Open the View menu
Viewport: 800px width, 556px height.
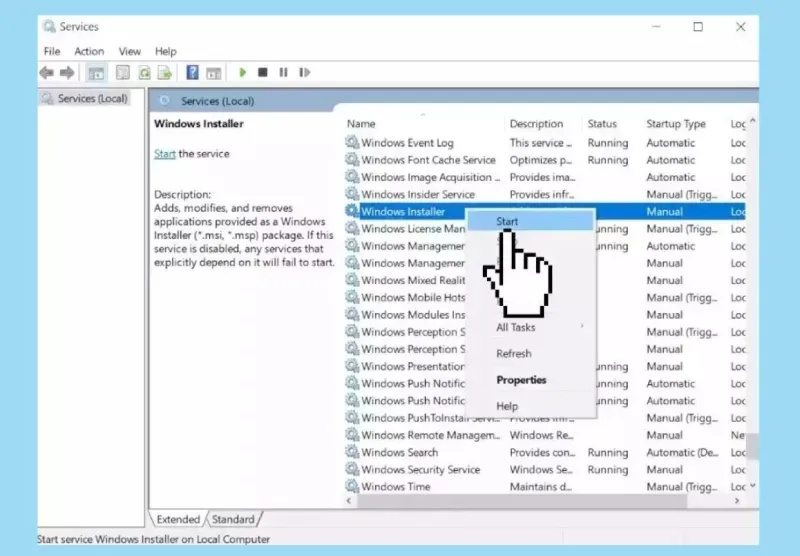pyautogui.click(x=130, y=52)
